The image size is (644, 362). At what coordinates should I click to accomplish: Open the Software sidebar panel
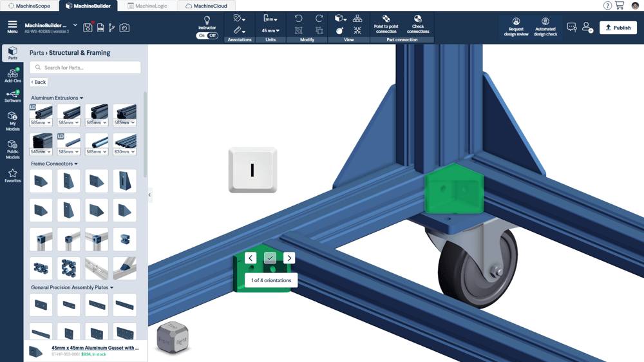click(x=12, y=97)
